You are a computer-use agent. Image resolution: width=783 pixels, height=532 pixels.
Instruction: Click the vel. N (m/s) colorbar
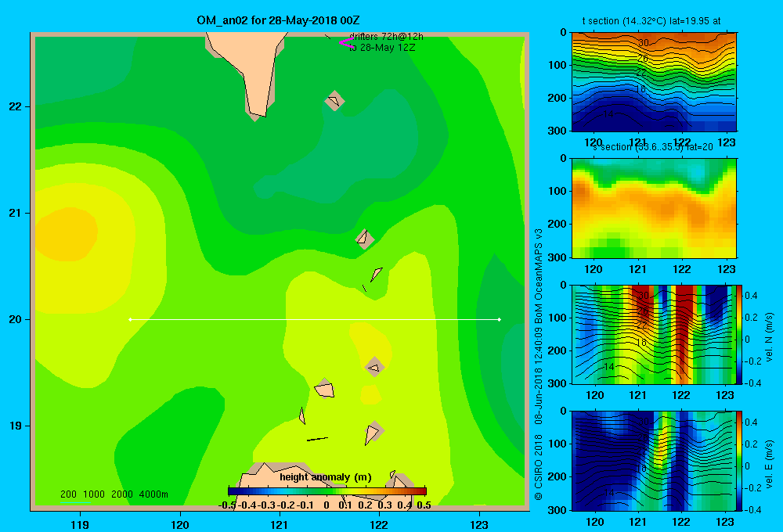click(x=739, y=334)
